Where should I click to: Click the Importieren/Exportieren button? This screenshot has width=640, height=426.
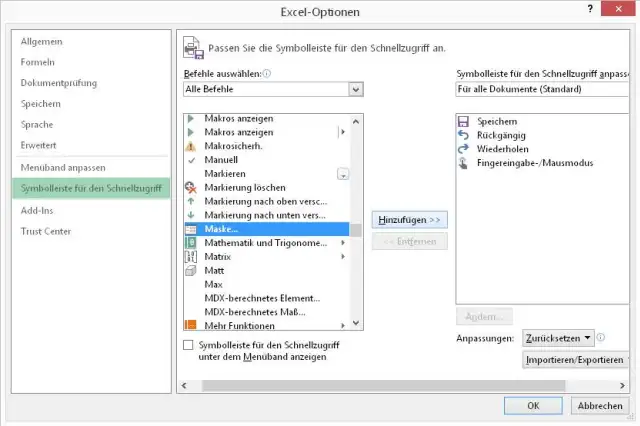pyautogui.click(x=575, y=360)
